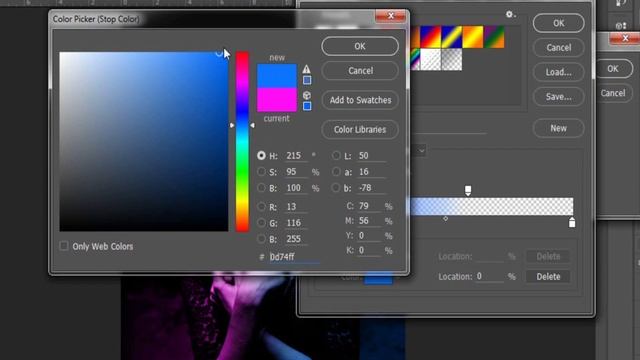Click the Save... button in Gradient Editor
Viewport: 640px width, 360px height.
pos(558,97)
